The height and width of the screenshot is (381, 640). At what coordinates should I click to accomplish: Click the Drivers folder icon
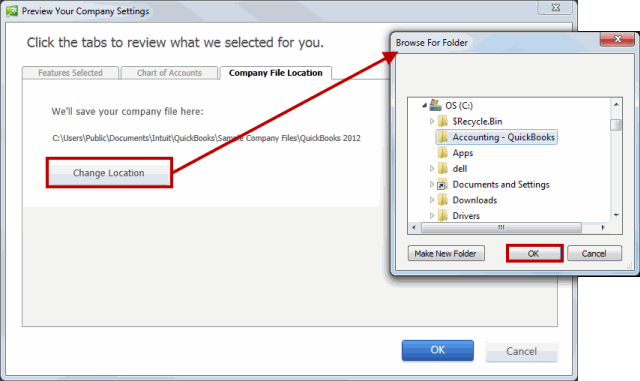pos(443,215)
